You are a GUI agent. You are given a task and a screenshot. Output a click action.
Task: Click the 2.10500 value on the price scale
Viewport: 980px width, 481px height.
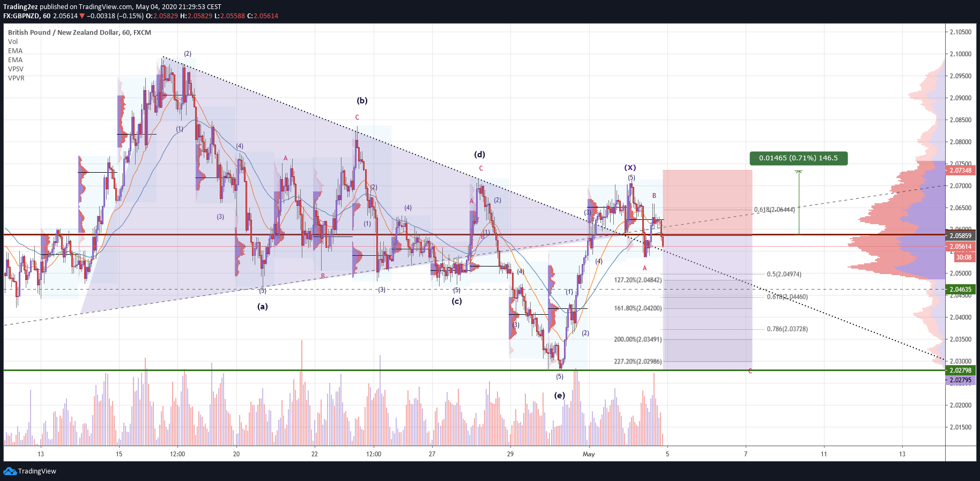click(x=961, y=32)
